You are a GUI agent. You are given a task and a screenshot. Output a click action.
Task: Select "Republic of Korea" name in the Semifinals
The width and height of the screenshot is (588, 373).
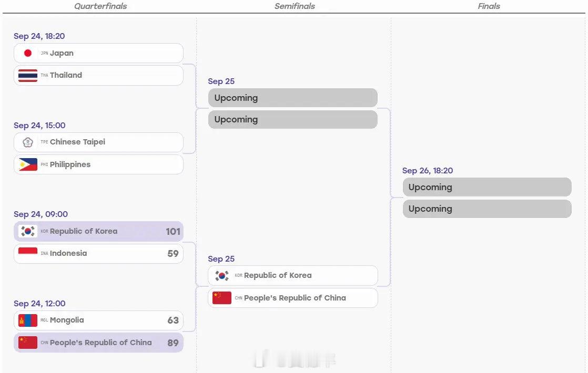point(278,275)
